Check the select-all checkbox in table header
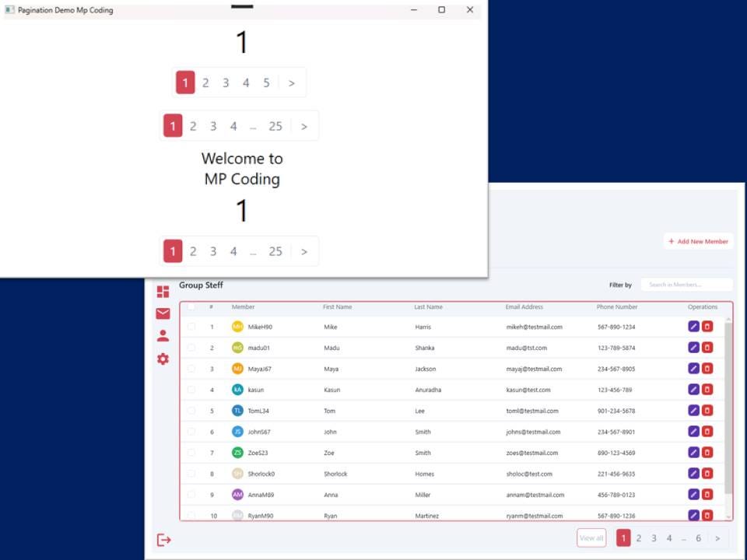 (191, 306)
